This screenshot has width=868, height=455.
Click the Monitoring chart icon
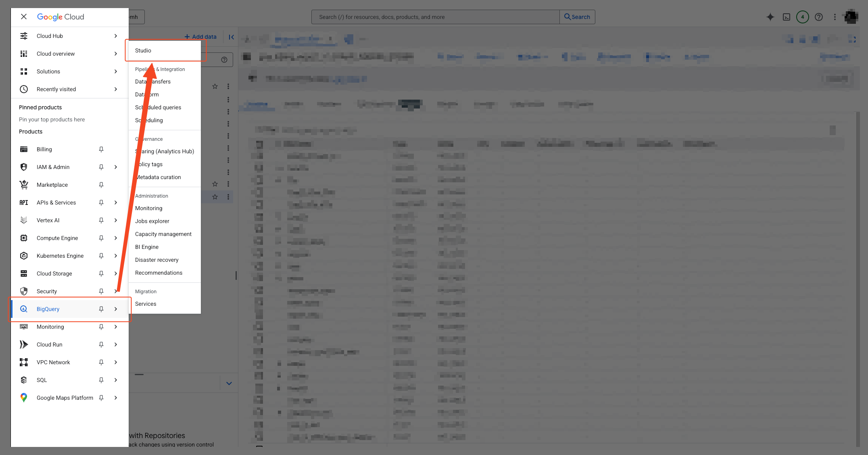(x=24, y=327)
